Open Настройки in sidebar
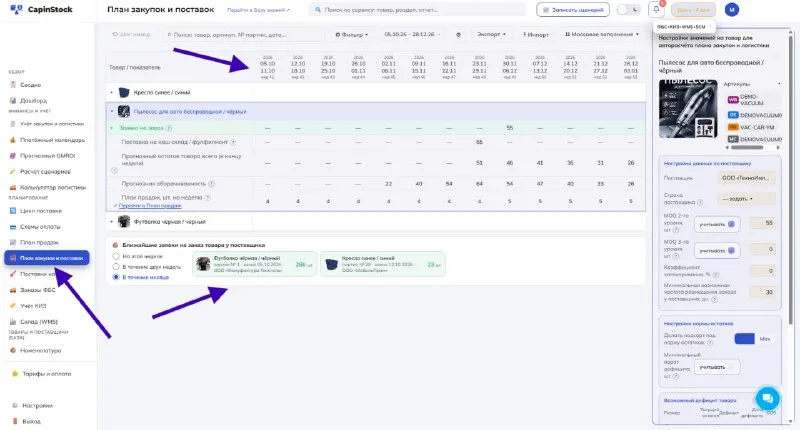This screenshot has height=430, width=800. [x=37, y=406]
